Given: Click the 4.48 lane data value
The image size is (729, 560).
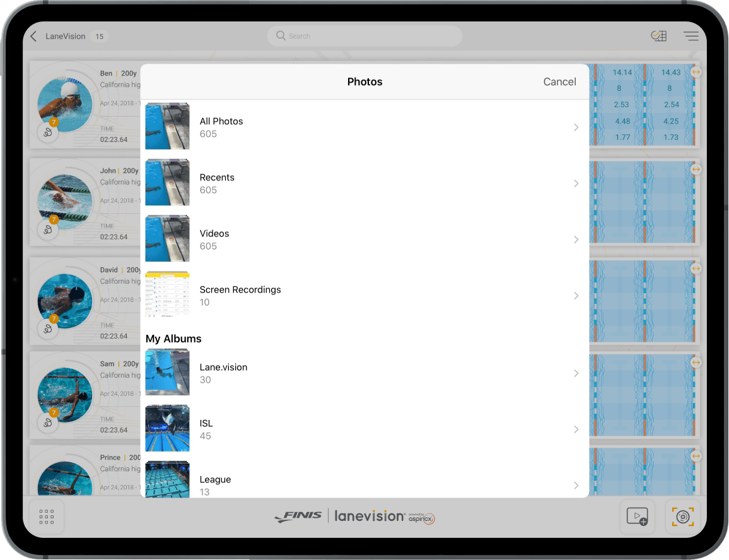Looking at the screenshot, I should pos(622,121).
